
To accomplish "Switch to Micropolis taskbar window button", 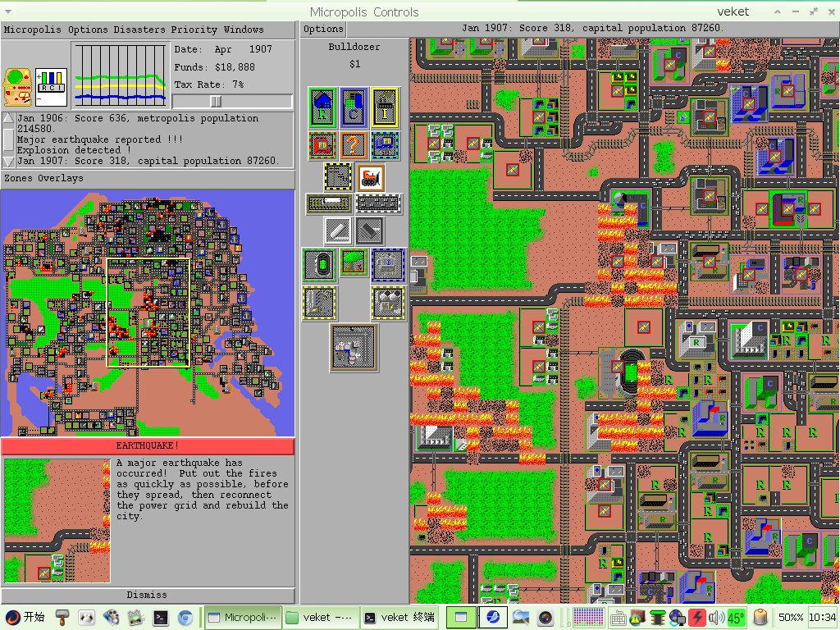I will pyautogui.click(x=244, y=617).
